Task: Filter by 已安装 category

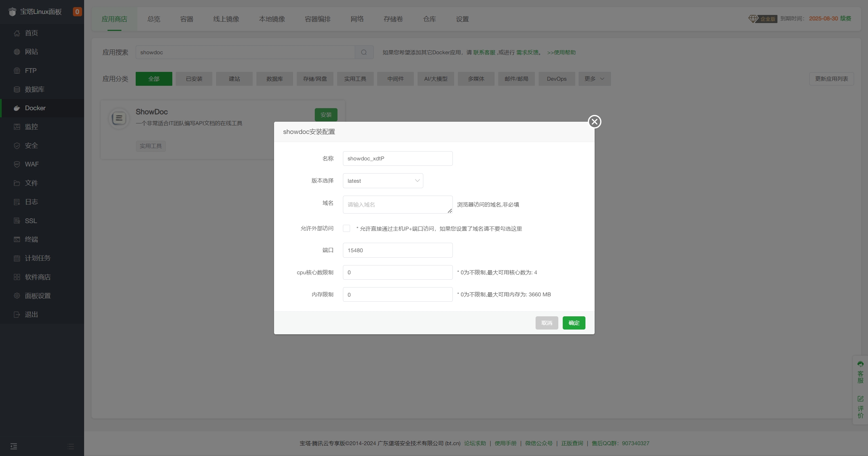Action: point(194,79)
